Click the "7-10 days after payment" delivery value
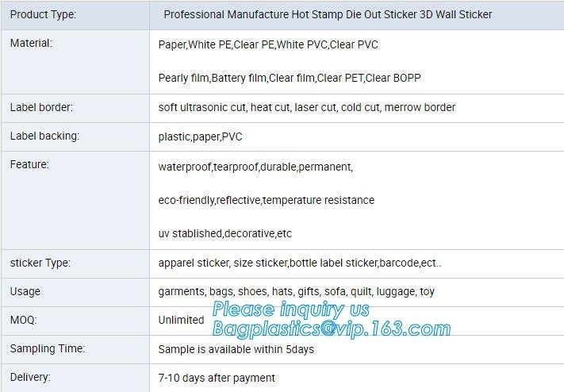Image resolution: width=564 pixels, height=392 pixels. 217,378
